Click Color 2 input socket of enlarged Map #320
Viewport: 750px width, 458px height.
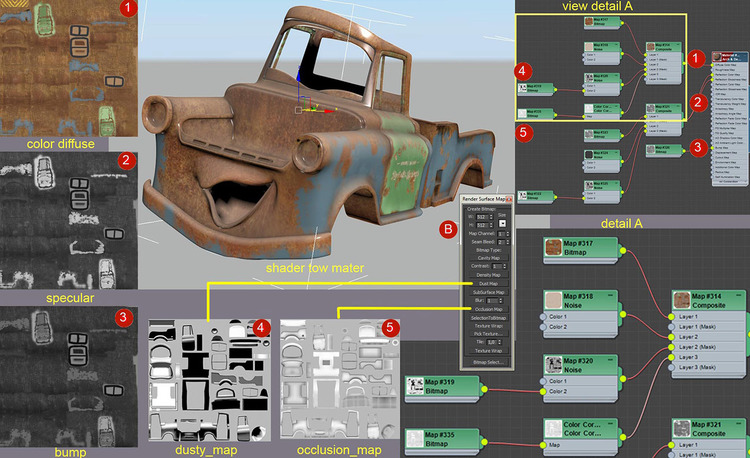coord(543,392)
